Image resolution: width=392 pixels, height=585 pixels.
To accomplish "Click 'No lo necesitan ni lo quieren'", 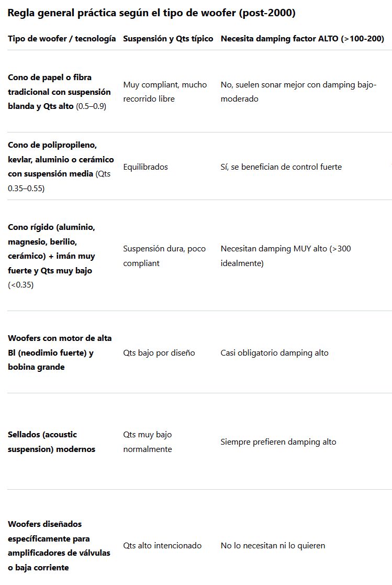I will click(x=273, y=546).
